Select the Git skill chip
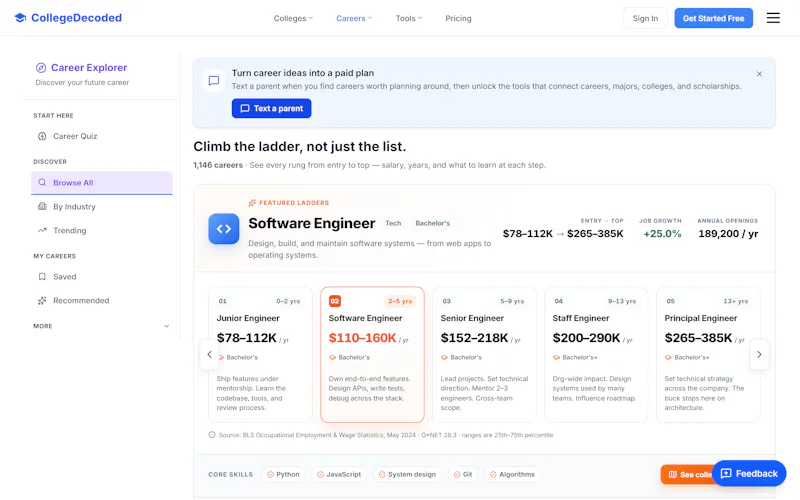The image size is (800, 500). click(463, 474)
